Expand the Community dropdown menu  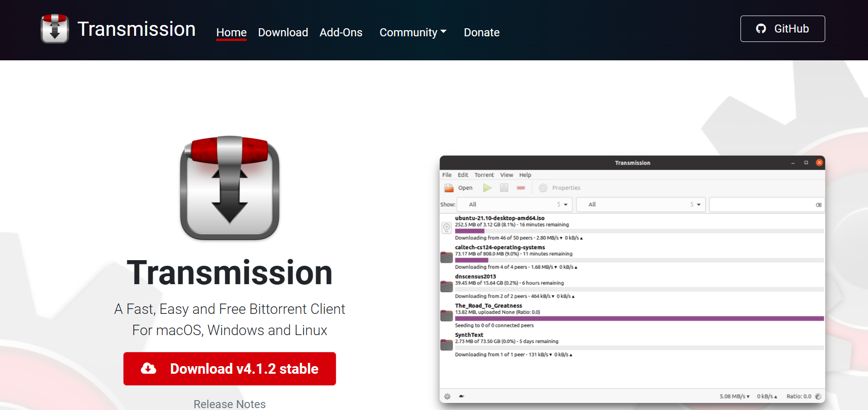[x=413, y=33]
